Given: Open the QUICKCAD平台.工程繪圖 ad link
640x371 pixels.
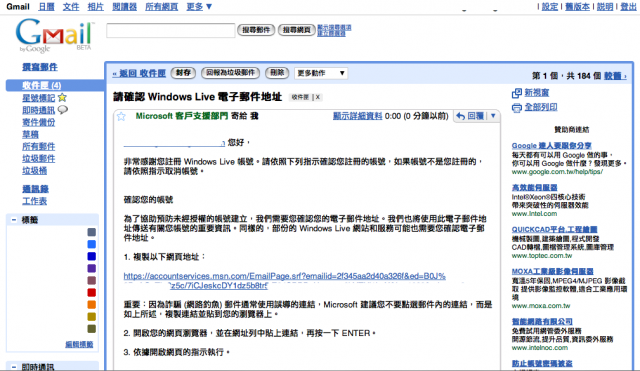Looking at the screenshot, I should tap(554, 229).
